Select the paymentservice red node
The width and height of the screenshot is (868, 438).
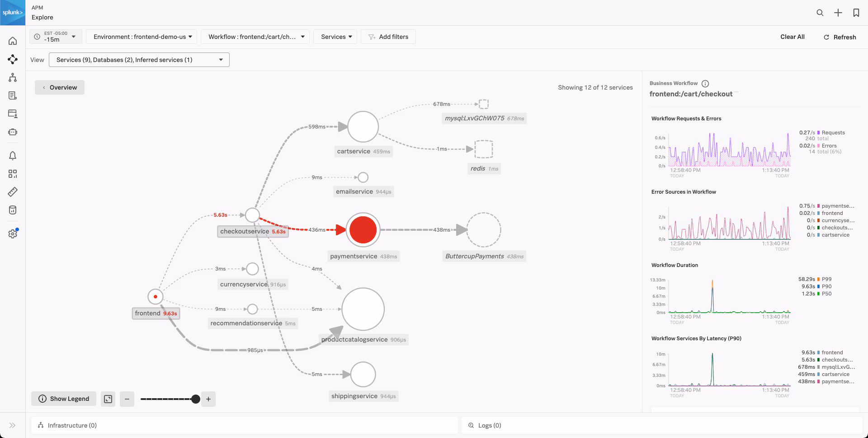pos(363,230)
